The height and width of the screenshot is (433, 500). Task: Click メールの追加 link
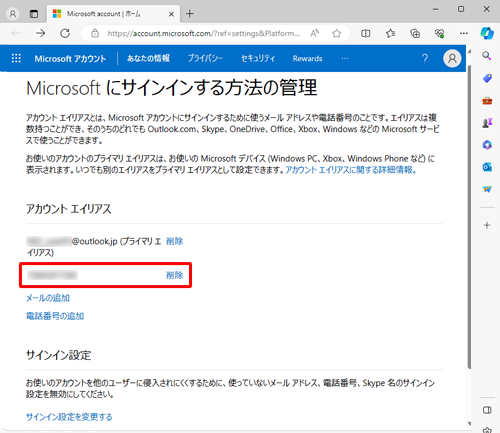tap(48, 298)
